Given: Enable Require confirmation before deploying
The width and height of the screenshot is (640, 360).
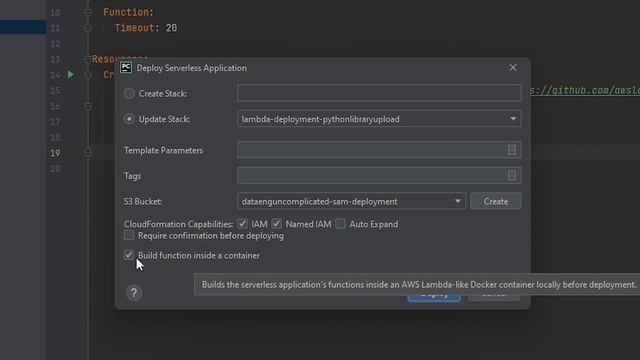Looking at the screenshot, I should pos(129,235).
